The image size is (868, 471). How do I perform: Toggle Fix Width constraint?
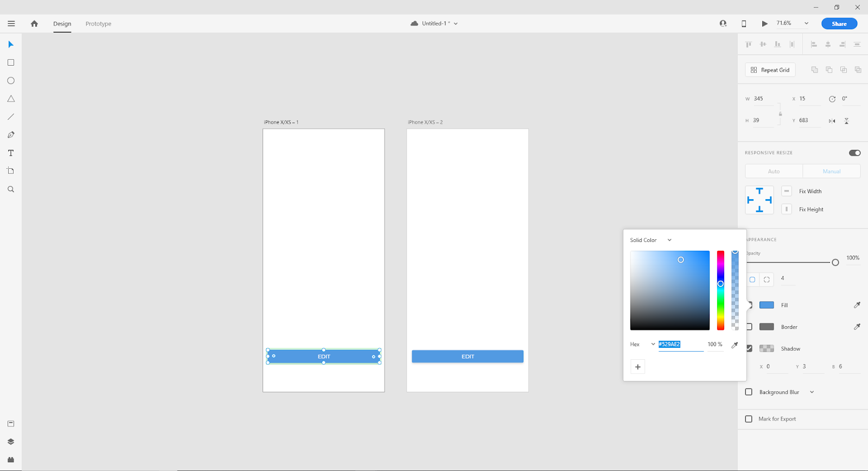[x=787, y=191]
